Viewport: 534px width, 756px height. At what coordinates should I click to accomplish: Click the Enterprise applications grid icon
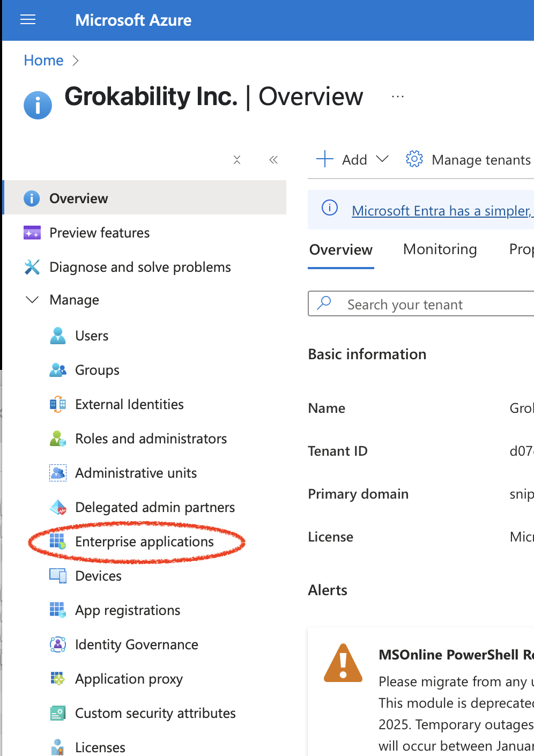58,542
